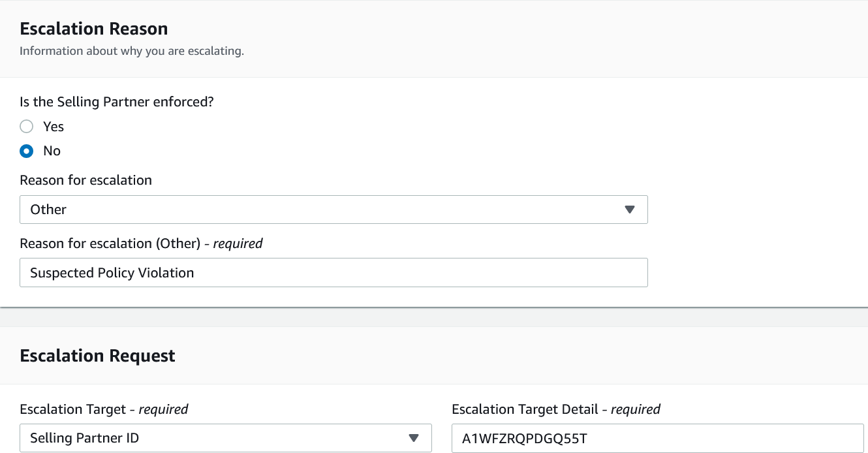Select the "Yes" radio button
This screenshot has height=453, width=868.
click(x=26, y=127)
